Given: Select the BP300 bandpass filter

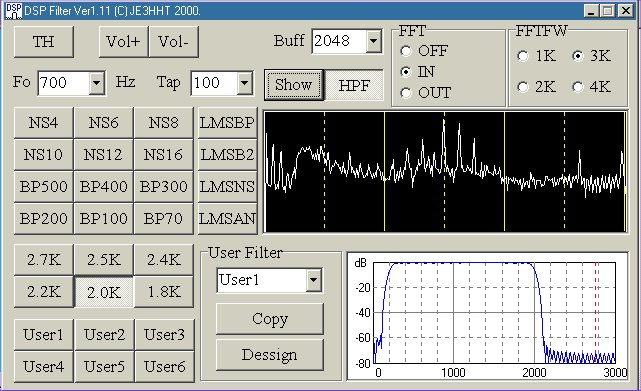Looking at the screenshot, I should 164,187.
